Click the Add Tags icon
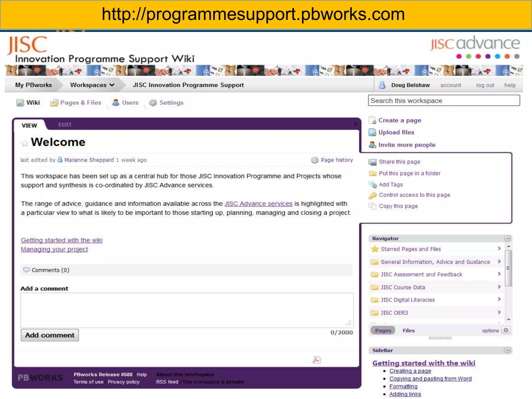Image resolution: width=532 pixels, height=399 pixels. (373, 185)
